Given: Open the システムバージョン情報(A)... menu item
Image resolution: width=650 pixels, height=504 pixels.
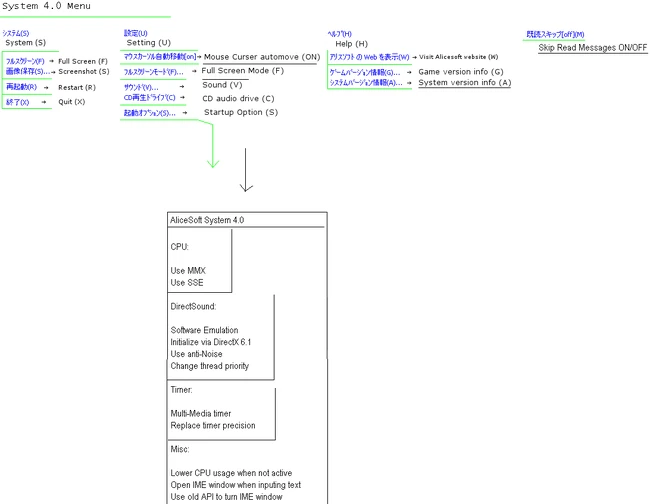Looking at the screenshot, I should (366, 82).
